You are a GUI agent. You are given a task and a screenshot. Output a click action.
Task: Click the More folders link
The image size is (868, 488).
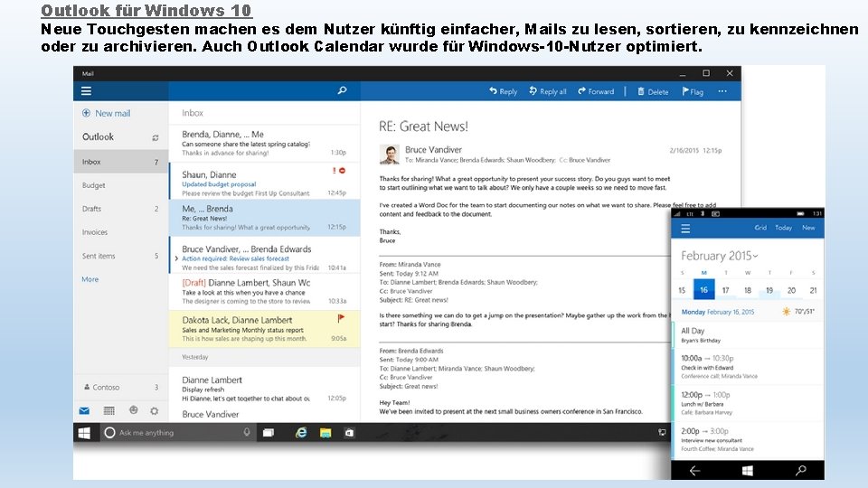[90, 279]
